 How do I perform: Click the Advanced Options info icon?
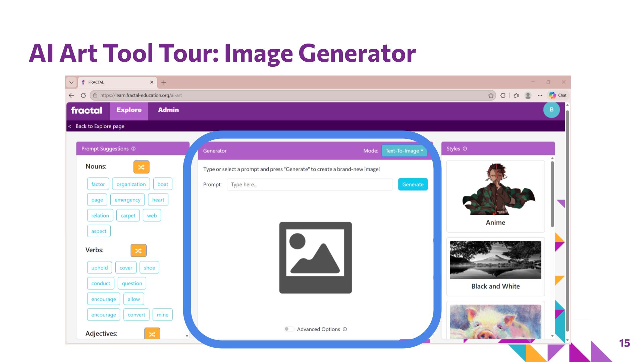(x=345, y=329)
